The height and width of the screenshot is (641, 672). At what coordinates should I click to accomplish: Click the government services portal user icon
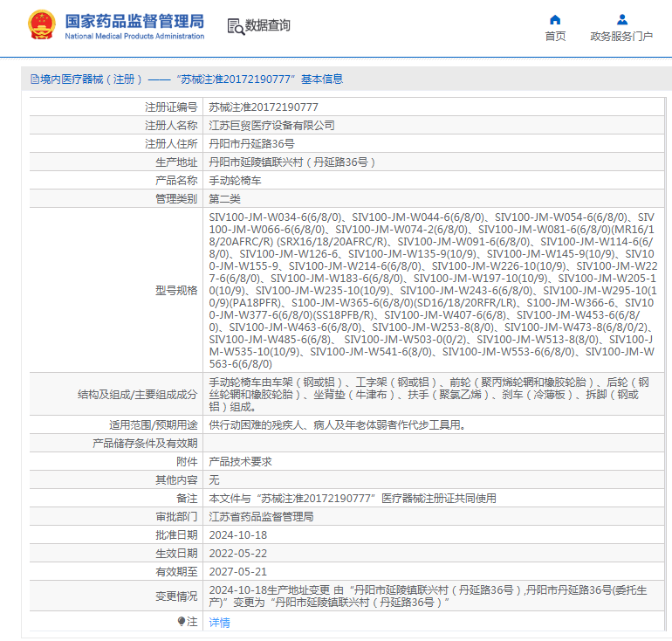622,20
